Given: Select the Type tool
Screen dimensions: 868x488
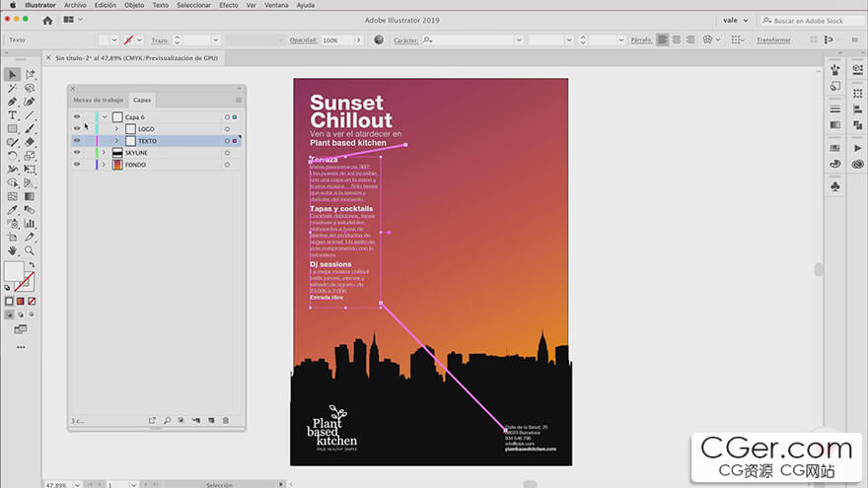Looking at the screenshot, I should click(12, 115).
